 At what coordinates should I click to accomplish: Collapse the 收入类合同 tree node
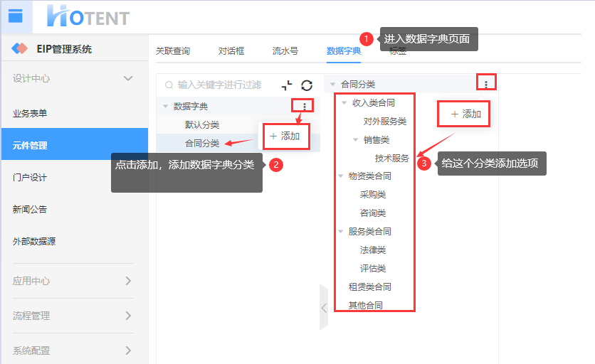click(344, 103)
